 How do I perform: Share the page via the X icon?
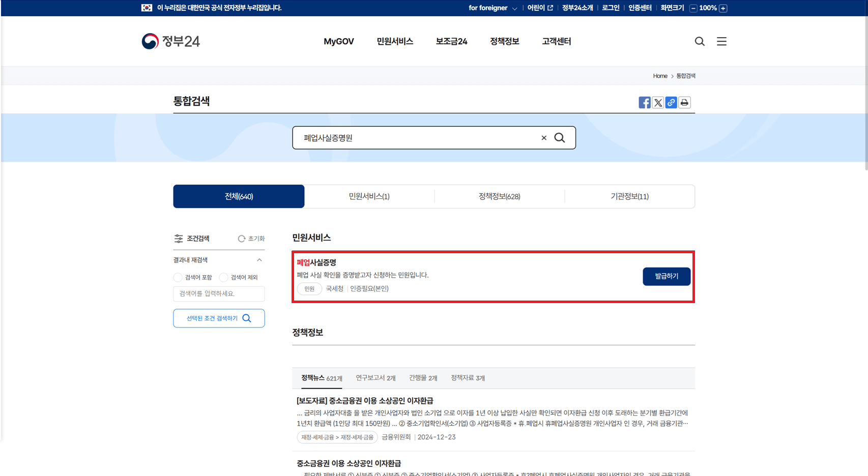tap(657, 102)
